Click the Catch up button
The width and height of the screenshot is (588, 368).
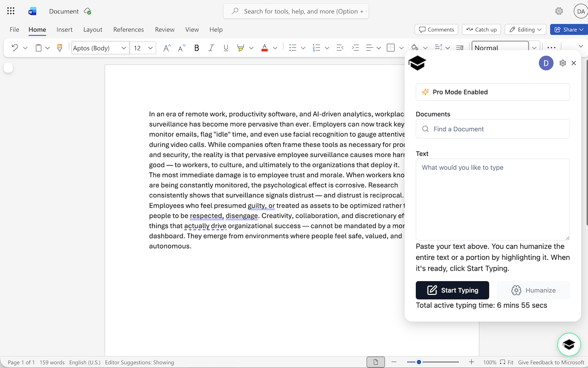481,29
